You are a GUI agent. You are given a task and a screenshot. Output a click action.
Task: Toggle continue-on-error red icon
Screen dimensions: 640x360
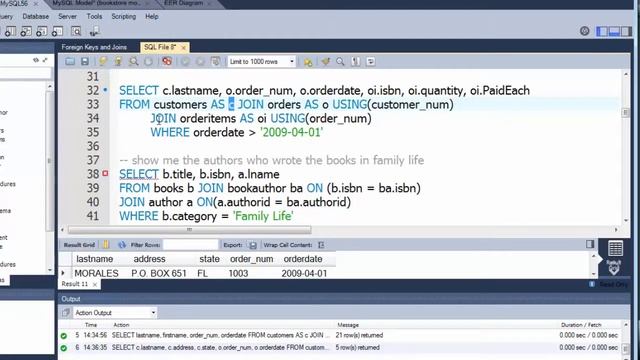(x=167, y=62)
